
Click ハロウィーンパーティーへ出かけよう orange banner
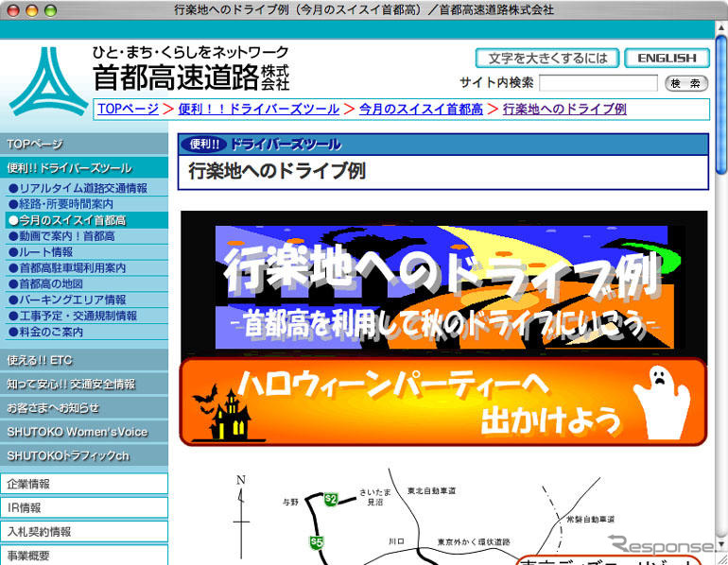pos(443,402)
